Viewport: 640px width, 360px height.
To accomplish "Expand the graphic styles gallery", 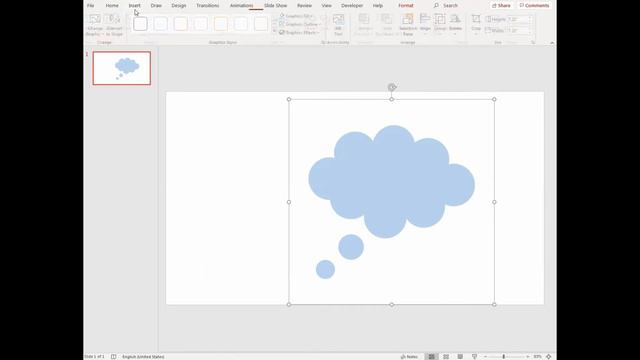I will [275, 31].
